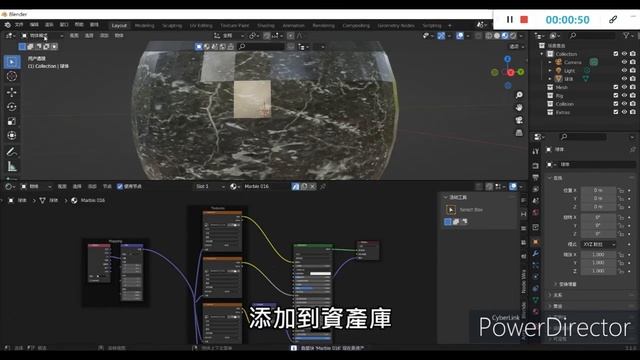The width and height of the screenshot is (640, 360).
Task: Open Modifier properties wrench tab
Action: tap(536, 253)
